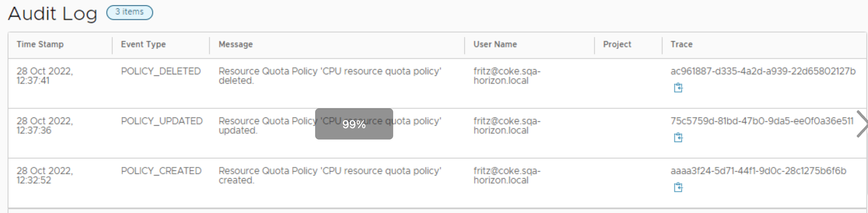
Task: Click the right chevron arrow at table edge
Action: pyautogui.click(x=862, y=124)
